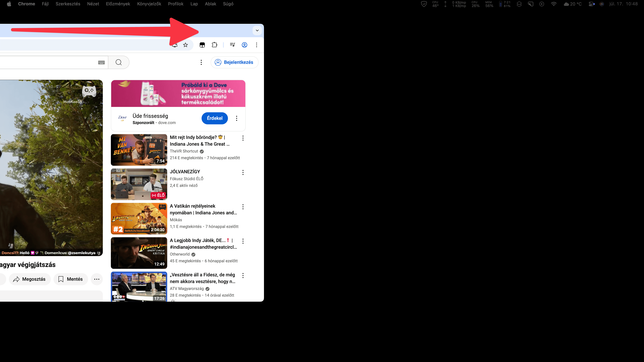The width and height of the screenshot is (644, 362).
Task: Open the Chrome application menu
Action: click(x=26, y=4)
